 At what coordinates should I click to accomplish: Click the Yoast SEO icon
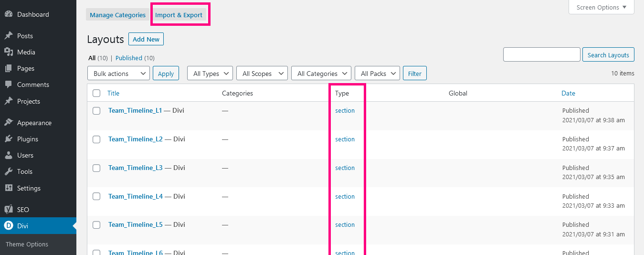pos(8,210)
